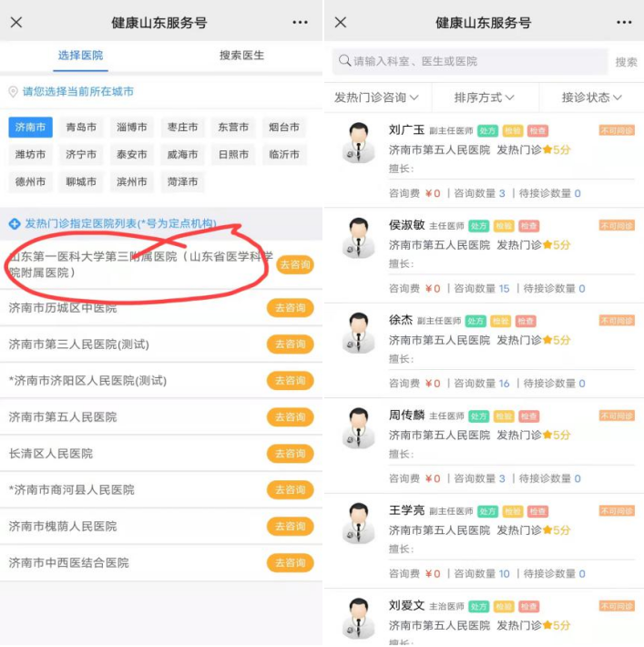644x647 pixels.
Task: Tap the 请您选择当前所在城市 prompt
Action: pos(78,92)
